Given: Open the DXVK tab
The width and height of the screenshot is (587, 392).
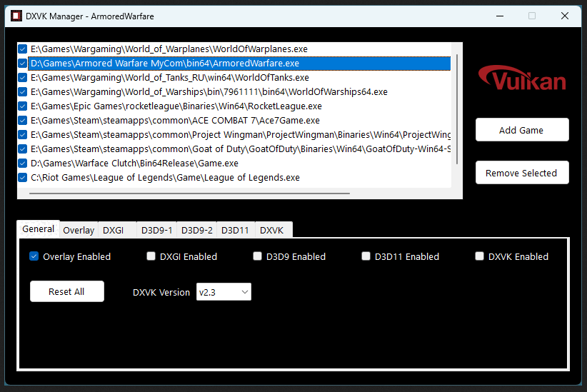Looking at the screenshot, I should click(x=274, y=230).
